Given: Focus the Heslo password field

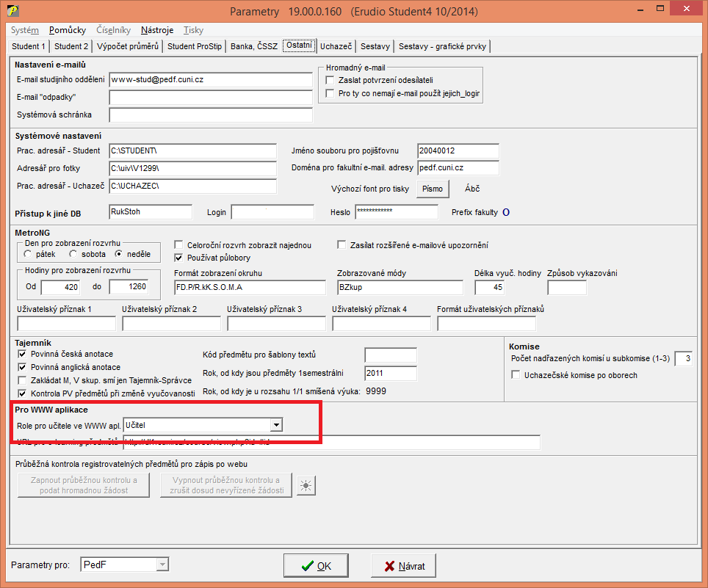Looking at the screenshot, I should [396, 212].
